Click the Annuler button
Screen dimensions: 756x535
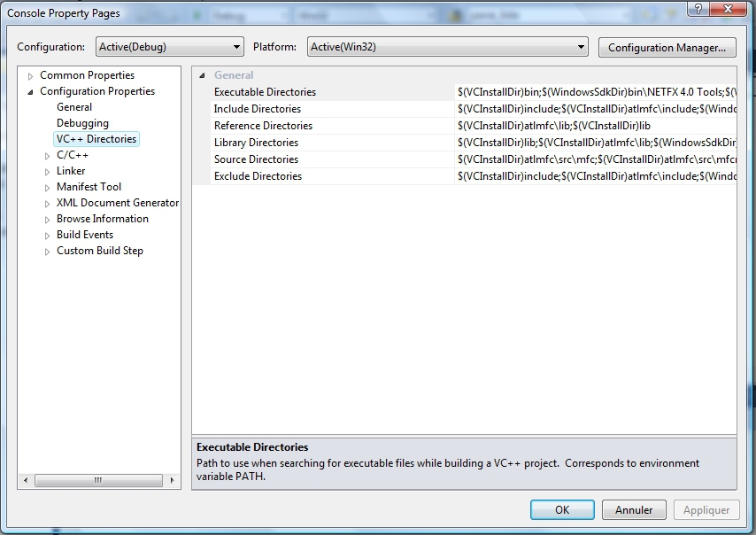634,510
